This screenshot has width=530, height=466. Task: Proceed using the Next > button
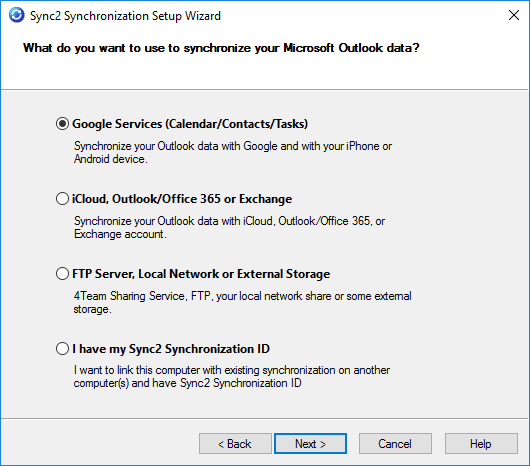point(310,444)
